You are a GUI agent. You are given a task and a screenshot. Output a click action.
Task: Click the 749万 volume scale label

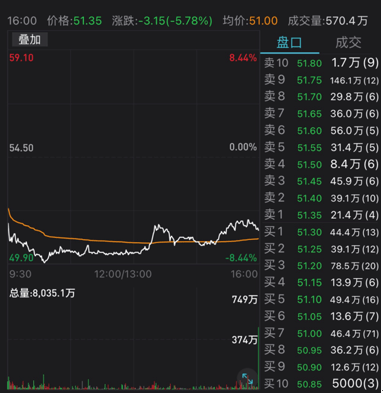[245, 300]
